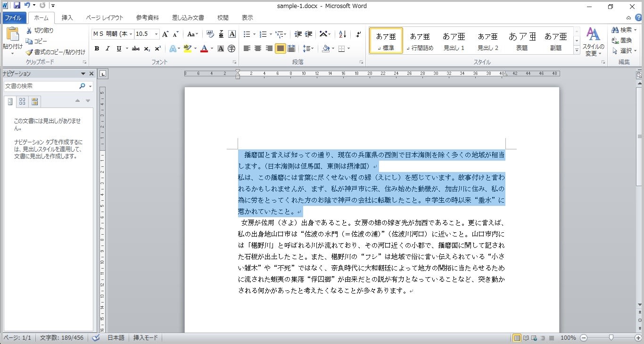This screenshot has width=644, height=344.
Task: Click the superscript x² icon
Action: 158,49
